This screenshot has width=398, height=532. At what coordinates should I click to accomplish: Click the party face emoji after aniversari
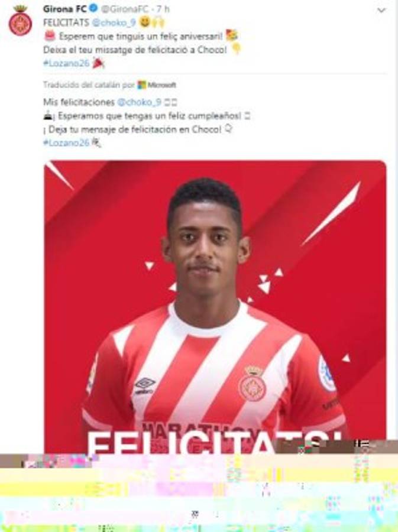pyautogui.click(x=232, y=35)
